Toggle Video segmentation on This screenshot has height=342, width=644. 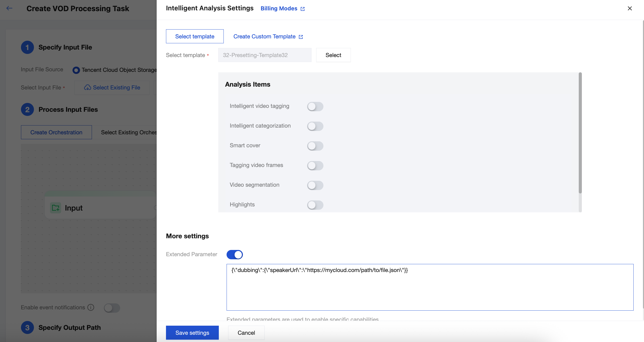(x=315, y=185)
